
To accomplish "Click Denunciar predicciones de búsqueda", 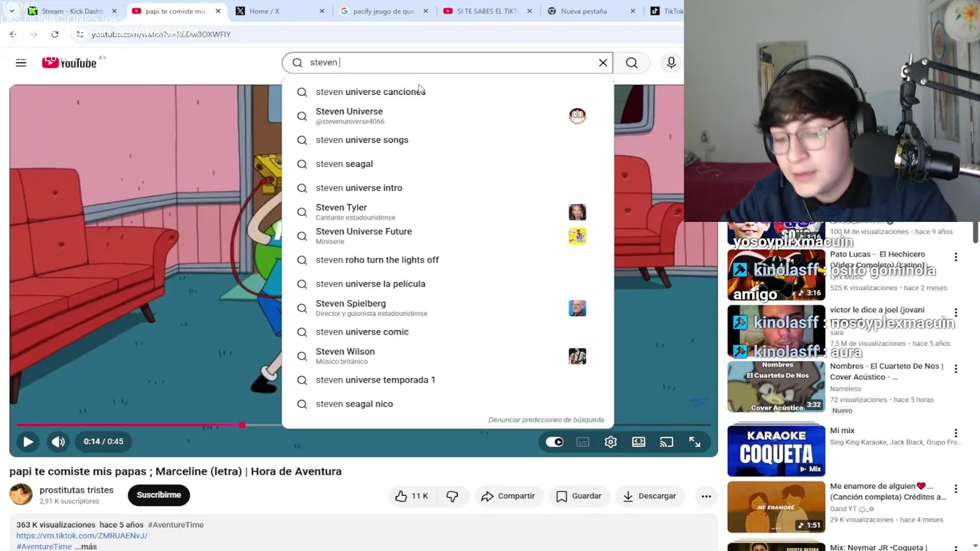I will 546,419.
